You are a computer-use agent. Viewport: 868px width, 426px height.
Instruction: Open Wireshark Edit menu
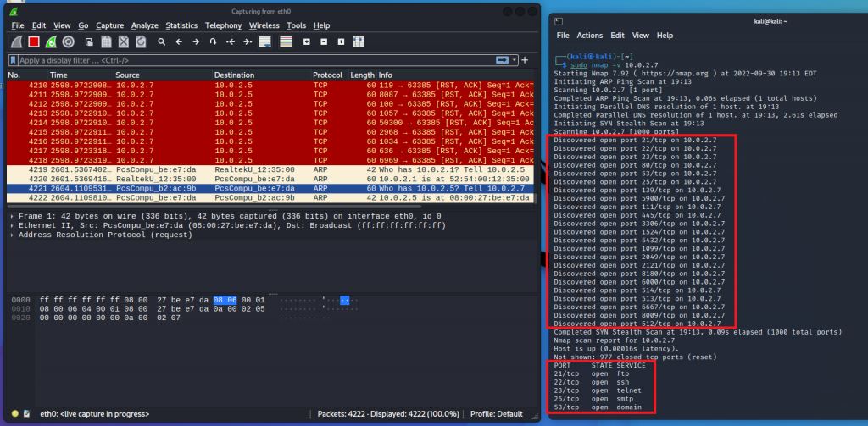click(x=39, y=25)
